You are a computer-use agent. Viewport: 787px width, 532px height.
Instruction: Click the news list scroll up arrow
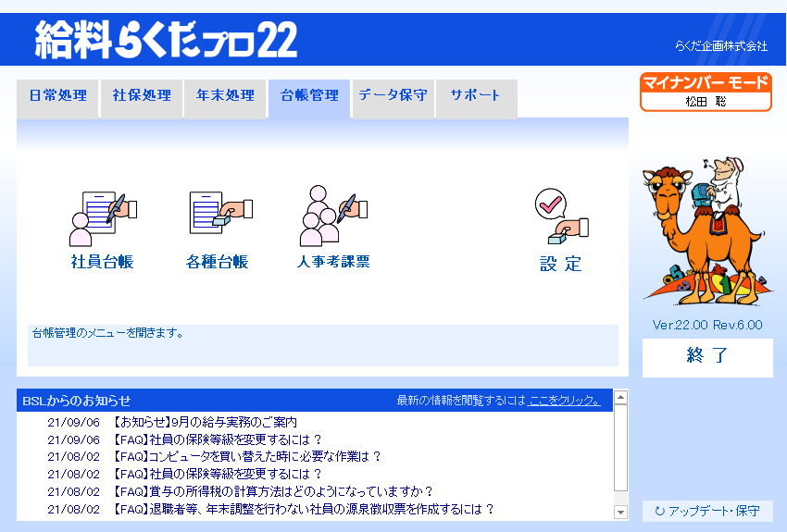(621, 398)
